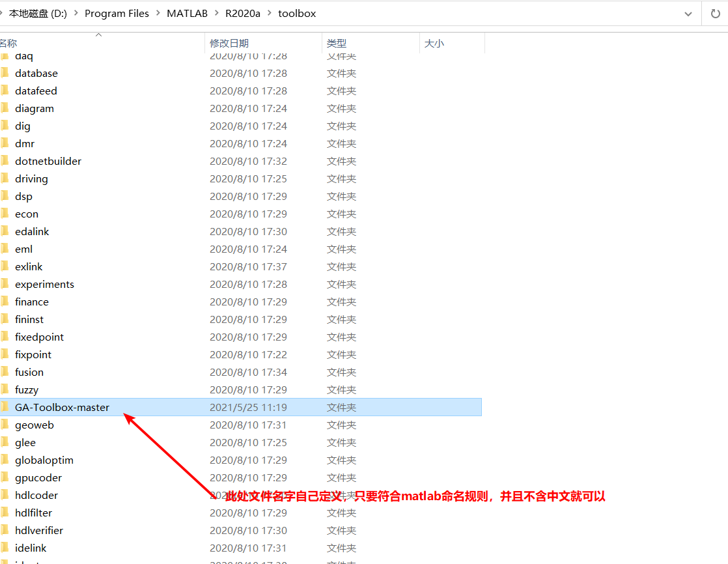Click the MATLAB breadcrumb segment
The image size is (728, 564).
[187, 14]
